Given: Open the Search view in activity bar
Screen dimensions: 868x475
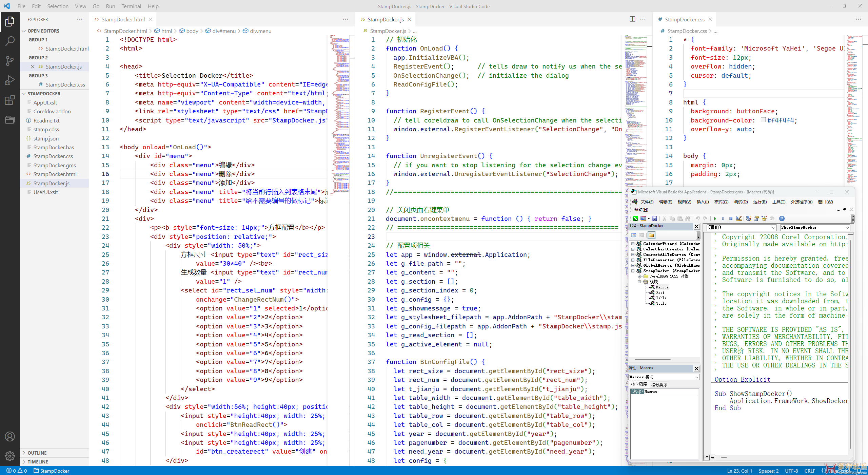Looking at the screenshot, I should (10, 41).
